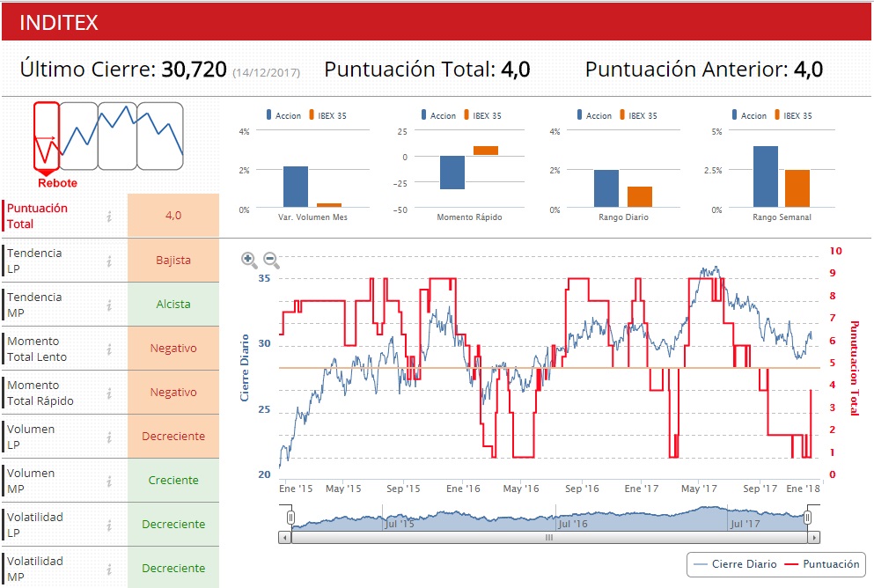Click Negativo value for Momento Total Lento
The width and height of the screenshot is (874, 588).
173,349
